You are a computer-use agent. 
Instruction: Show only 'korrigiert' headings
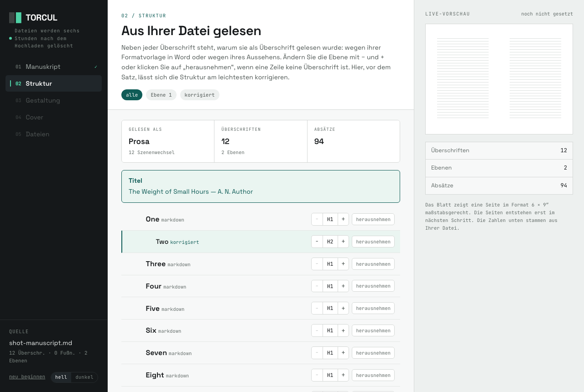tap(200, 95)
